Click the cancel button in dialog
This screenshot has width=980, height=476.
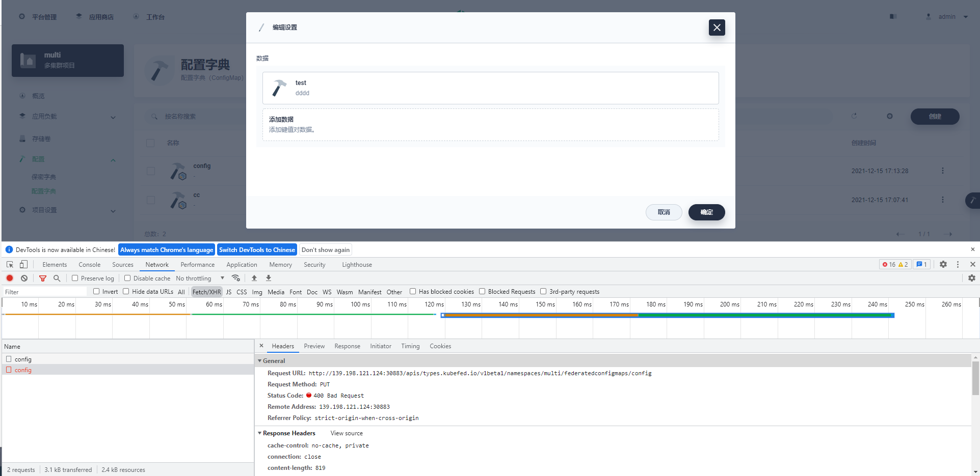664,212
